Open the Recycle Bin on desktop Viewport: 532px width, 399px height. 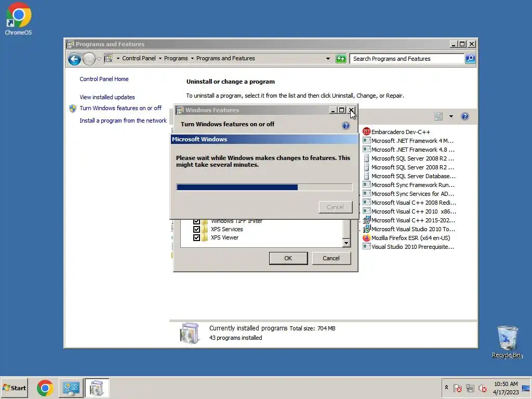pos(507,342)
